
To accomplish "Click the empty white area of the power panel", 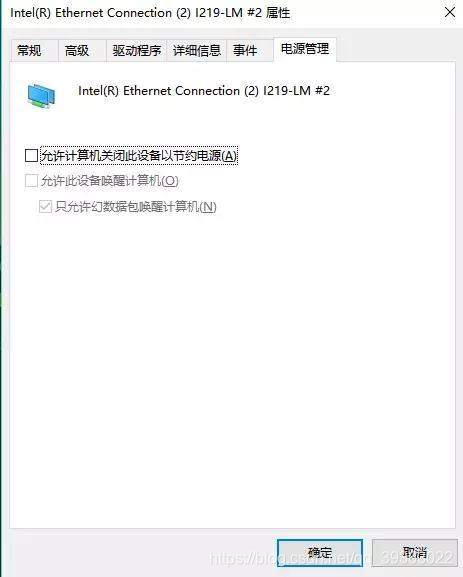I will click(x=232, y=368).
